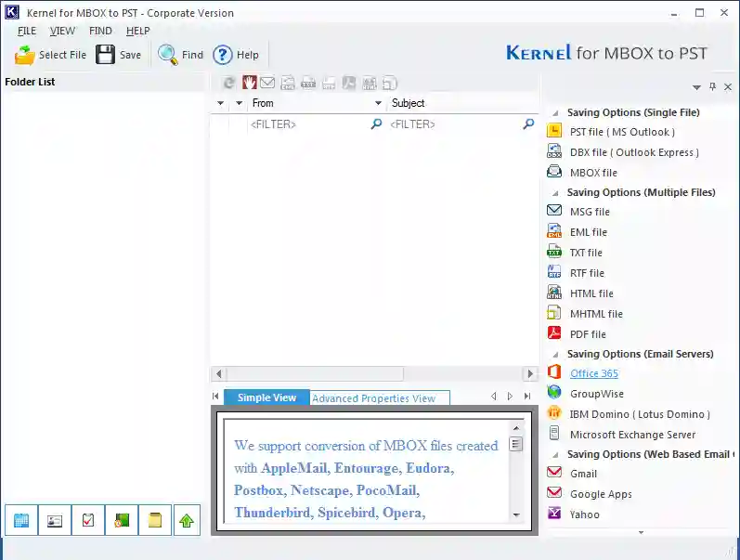This screenshot has width=740, height=560.
Task: Click the red stop hand icon
Action: point(249,83)
